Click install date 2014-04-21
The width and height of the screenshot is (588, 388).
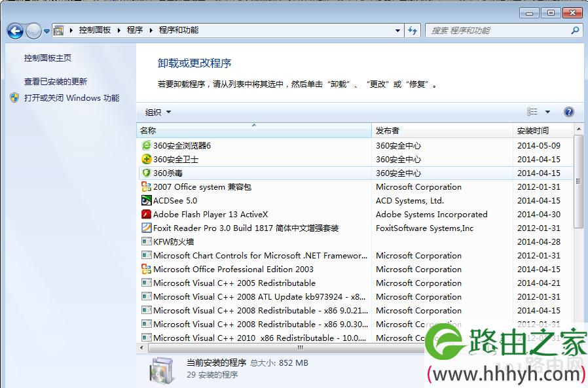click(x=539, y=283)
